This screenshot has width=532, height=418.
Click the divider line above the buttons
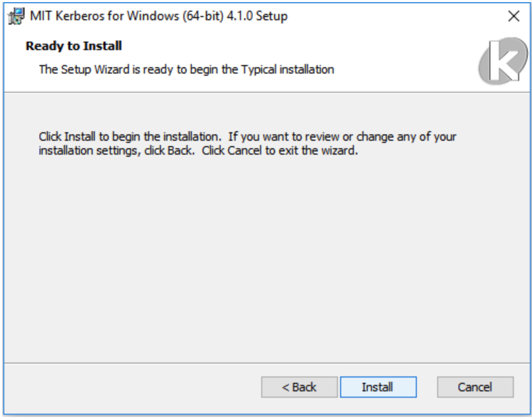point(267,363)
